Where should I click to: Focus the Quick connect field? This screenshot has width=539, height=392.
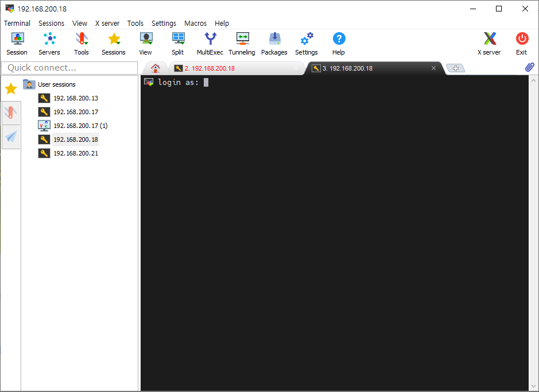coord(70,68)
